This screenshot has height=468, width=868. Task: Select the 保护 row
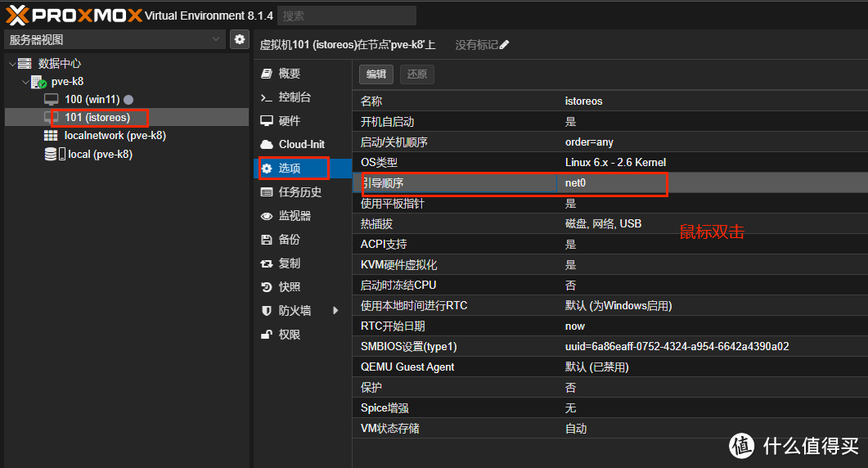[x=610, y=388]
